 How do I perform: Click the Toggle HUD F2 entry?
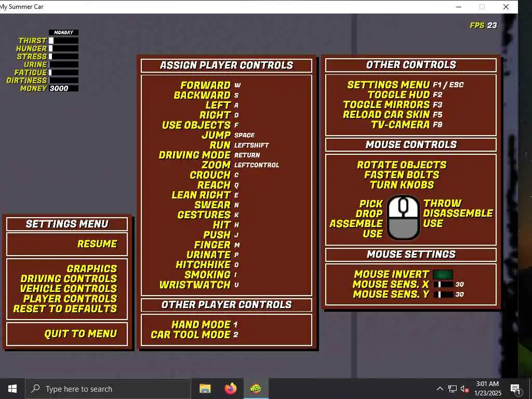pyautogui.click(x=405, y=95)
